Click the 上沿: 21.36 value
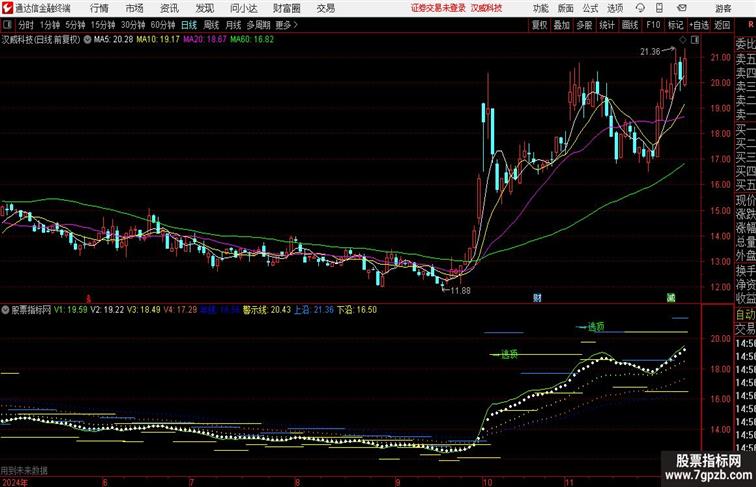Image resolution: width=756 pixels, height=487 pixels. coord(313,310)
